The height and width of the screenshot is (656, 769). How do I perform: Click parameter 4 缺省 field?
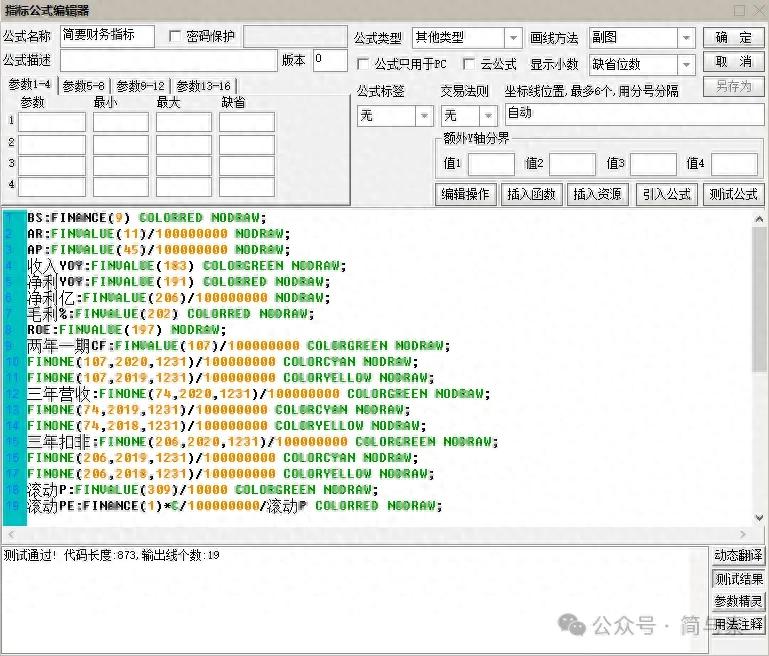coord(247,187)
